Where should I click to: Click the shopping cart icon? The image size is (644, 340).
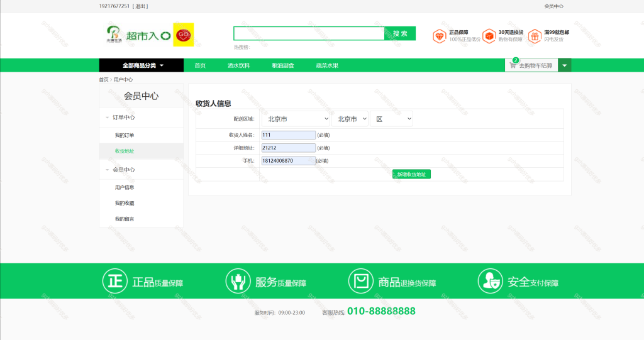513,65
